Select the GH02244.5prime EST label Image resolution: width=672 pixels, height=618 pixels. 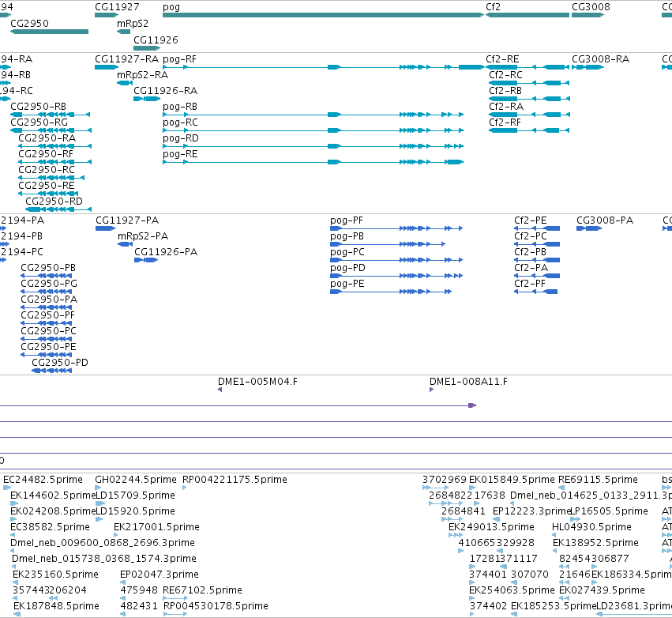pos(136,480)
